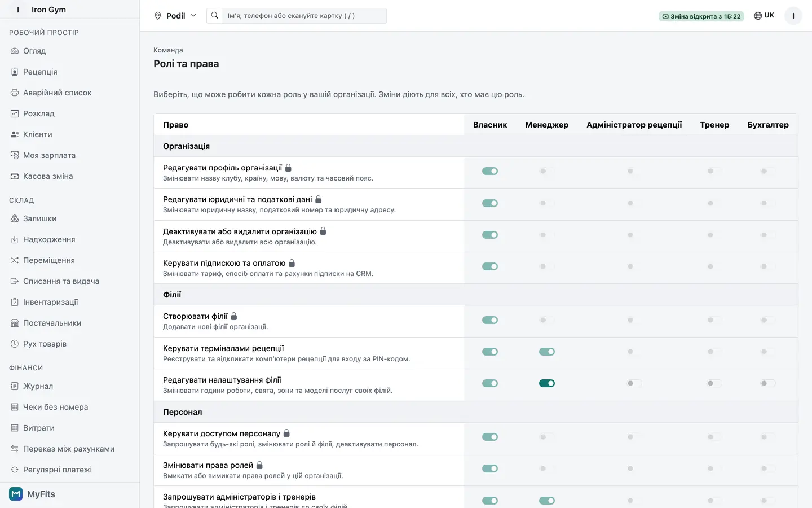Click the Моя зарплата icon
This screenshot has height=508, width=812.
click(15, 155)
